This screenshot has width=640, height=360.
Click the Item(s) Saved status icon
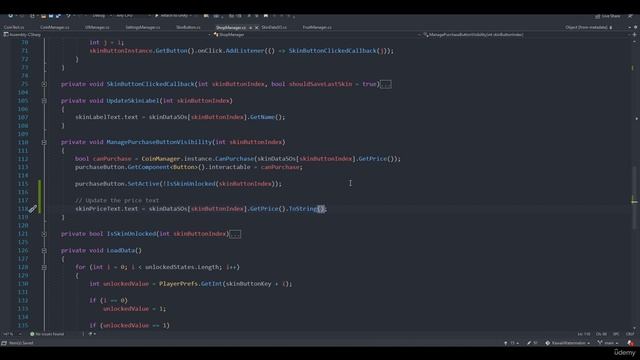pos(4,343)
